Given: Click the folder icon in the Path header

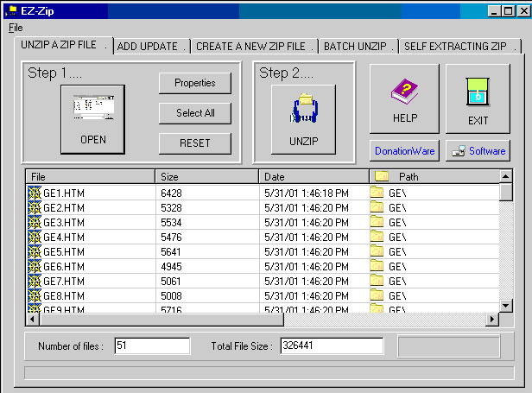Looking at the screenshot, I should 382,176.
